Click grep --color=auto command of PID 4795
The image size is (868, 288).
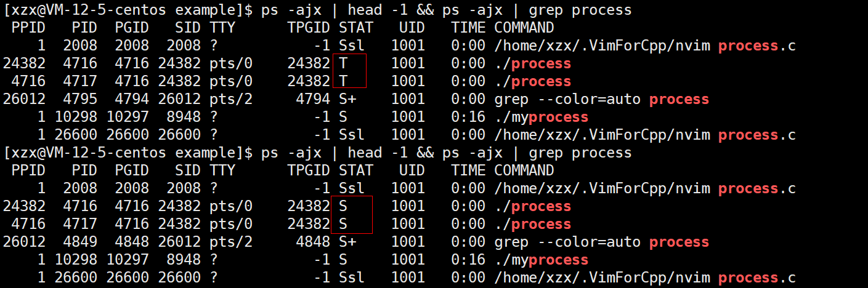pos(602,99)
